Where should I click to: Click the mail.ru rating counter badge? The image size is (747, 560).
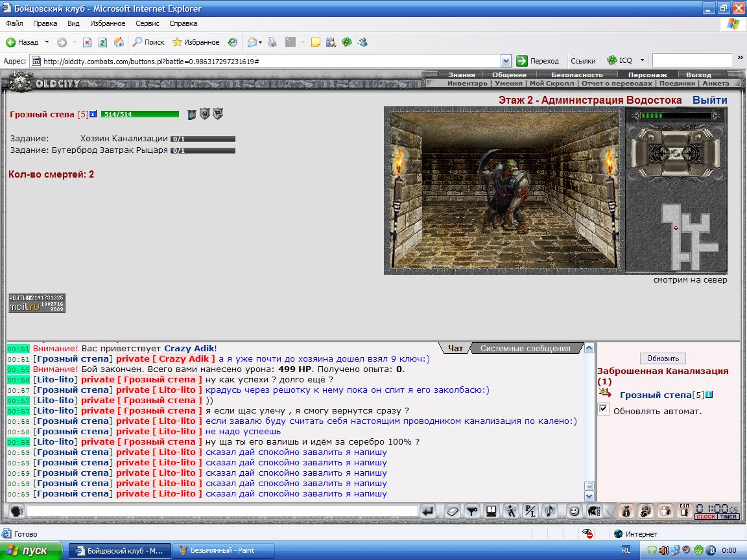(37, 303)
